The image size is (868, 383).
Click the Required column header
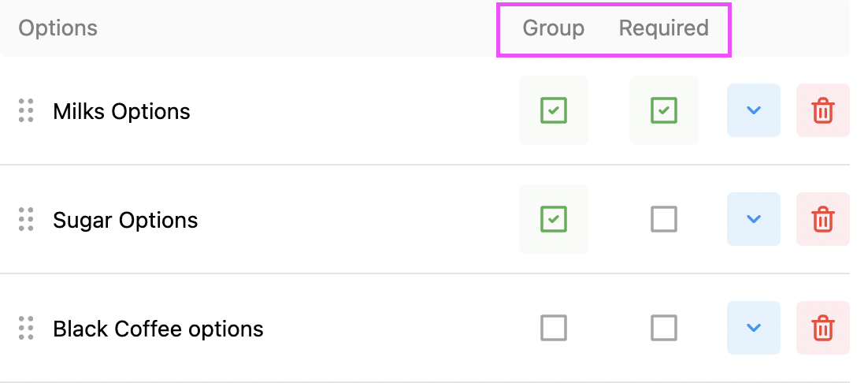664,28
